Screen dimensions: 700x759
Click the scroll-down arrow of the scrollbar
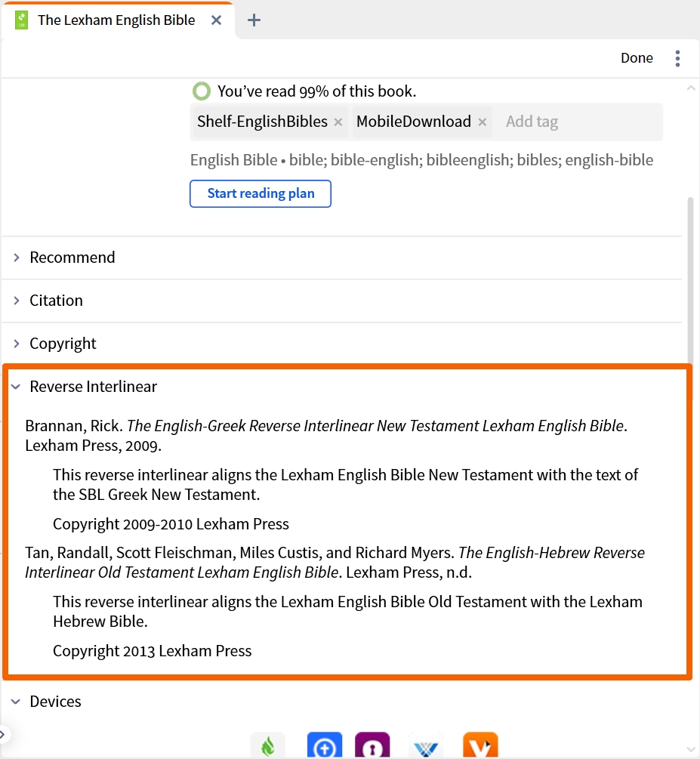coord(691,750)
